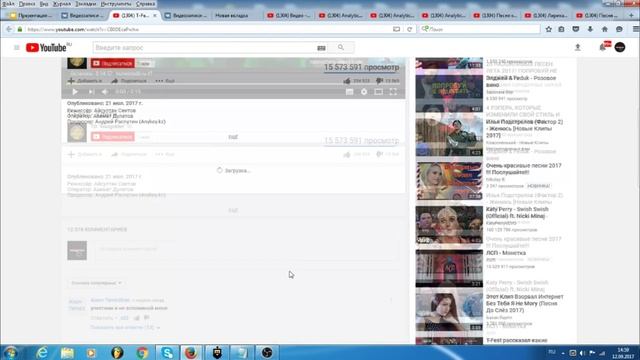Close the active YouTube tab

click(x=155, y=16)
